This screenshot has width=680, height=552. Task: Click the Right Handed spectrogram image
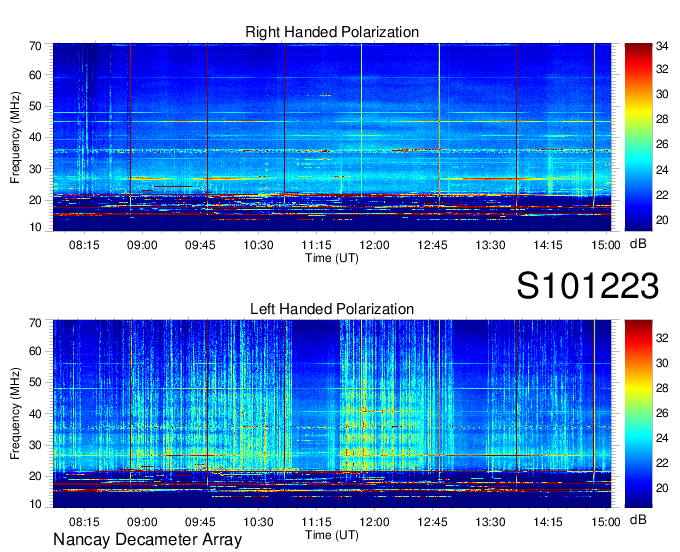(332, 137)
